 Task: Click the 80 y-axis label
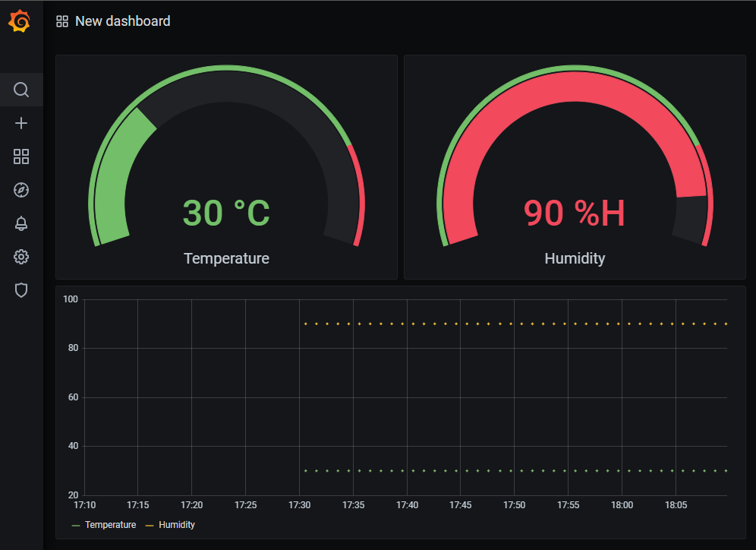click(x=73, y=348)
